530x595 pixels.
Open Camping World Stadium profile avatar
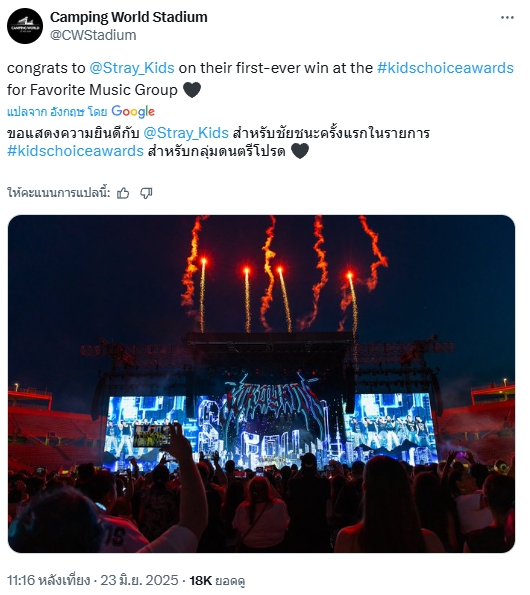pyautogui.click(x=25, y=26)
